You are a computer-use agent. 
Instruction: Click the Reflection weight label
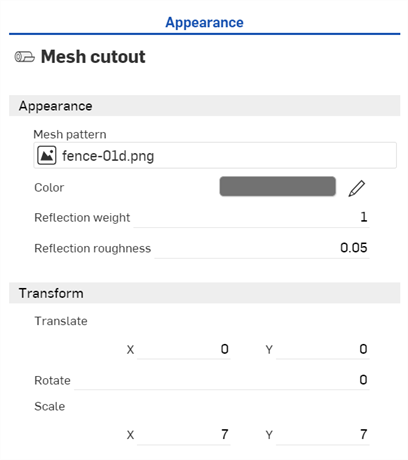click(82, 218)
